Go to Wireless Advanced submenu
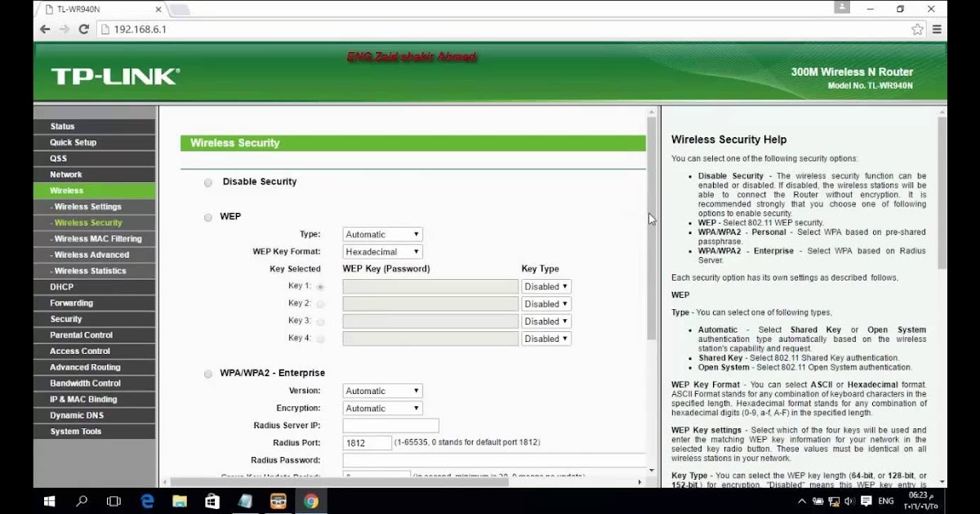This screenshot has width=980, height=514. pos(95,255)
